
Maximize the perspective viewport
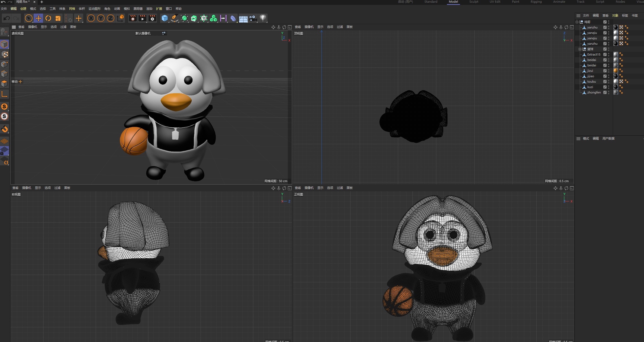(290, 27)
